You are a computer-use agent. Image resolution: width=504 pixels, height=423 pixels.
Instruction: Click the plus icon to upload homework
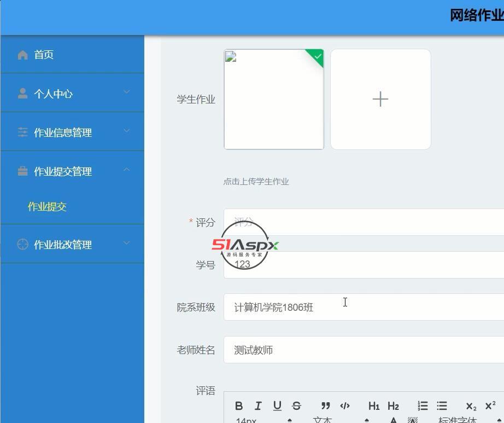tap(380, 99)
